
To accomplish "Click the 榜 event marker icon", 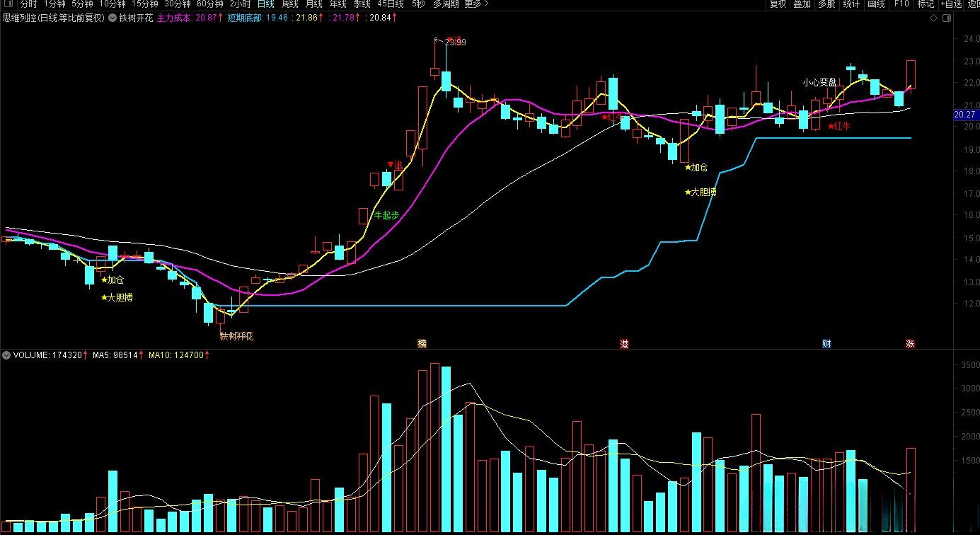I will (422, 344).
